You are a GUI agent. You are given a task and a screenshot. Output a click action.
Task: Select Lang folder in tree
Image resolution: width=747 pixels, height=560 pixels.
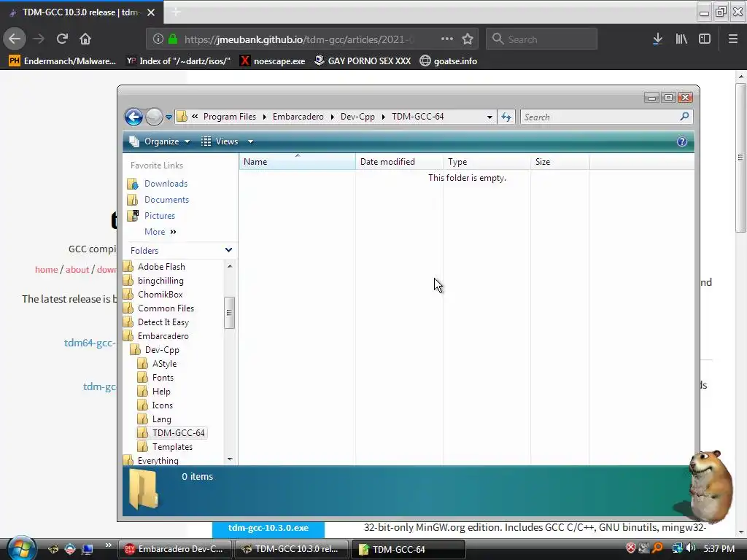(161, 419)
